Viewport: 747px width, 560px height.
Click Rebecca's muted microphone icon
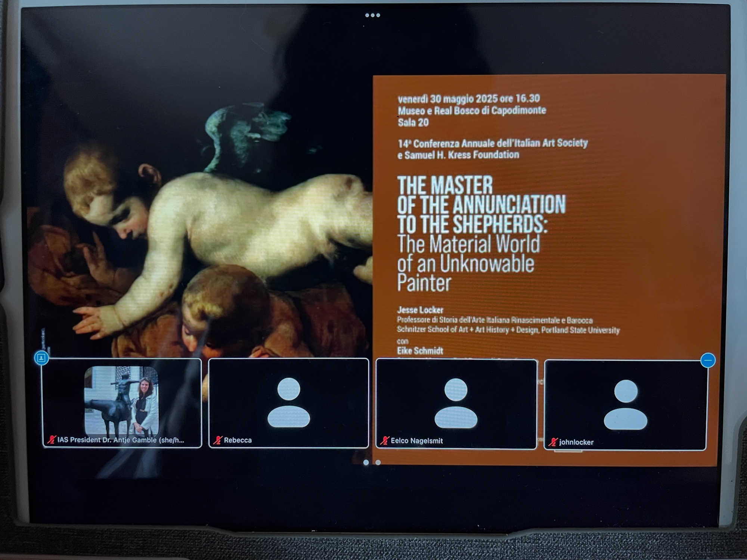pos(217,440)
